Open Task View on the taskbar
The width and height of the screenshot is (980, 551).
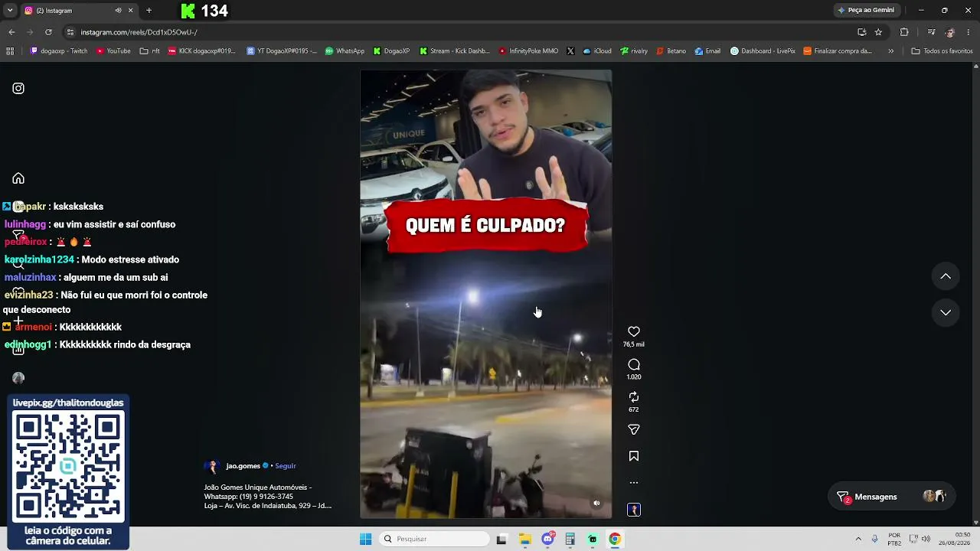click(x=501, y=539)
